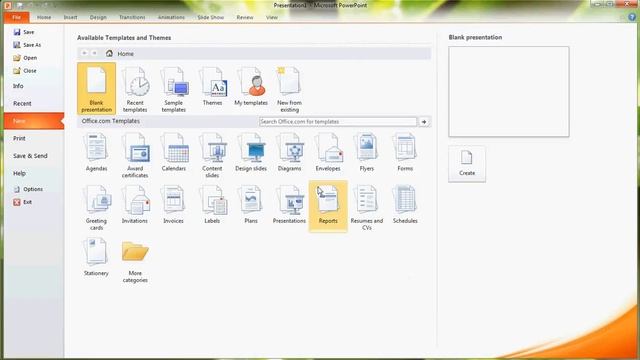Open the Forms template category
The image size is (640, 360).
(405, 151)
